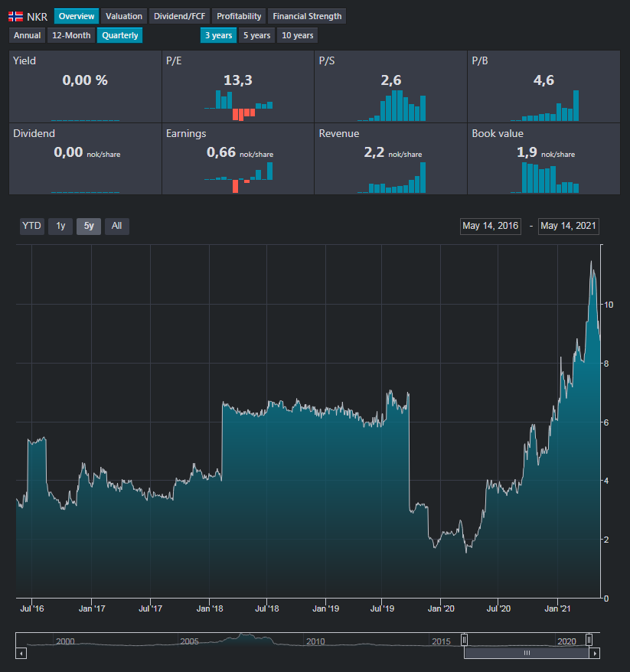
Task: Open the Financial Strength tab
Action: [307, 16]
